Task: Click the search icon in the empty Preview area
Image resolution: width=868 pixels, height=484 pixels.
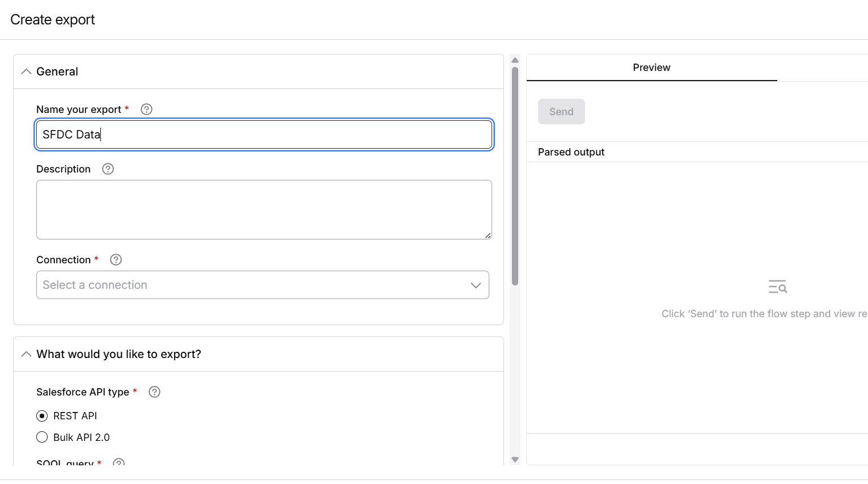Action: point(777,286)
